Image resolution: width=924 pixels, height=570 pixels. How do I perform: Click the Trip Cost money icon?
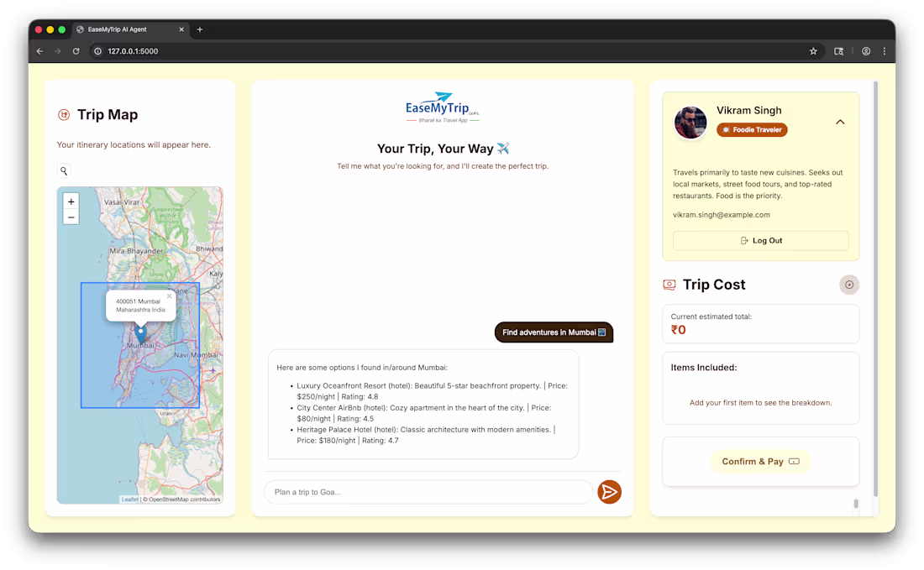[x=669, y=285]
